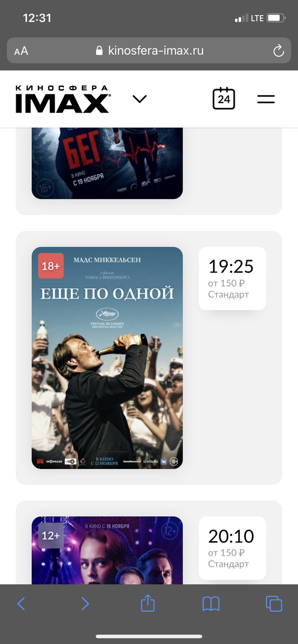The width and height of the screenshot is (298, 644).
Task: Go back with Safari back arrow
Action: point(21,604)
